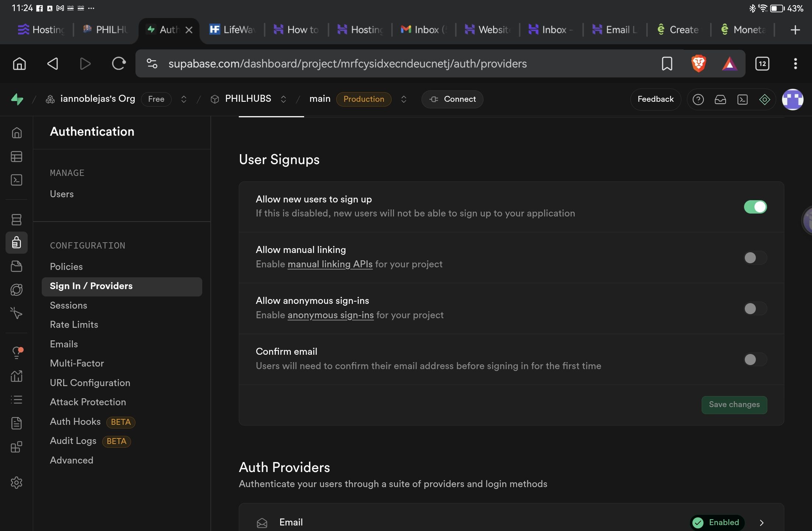Image resolution: width=812 pixels, height=531 pixels.
Task: Disable Allow new users to sign up
Action: (x=755, y=207)
